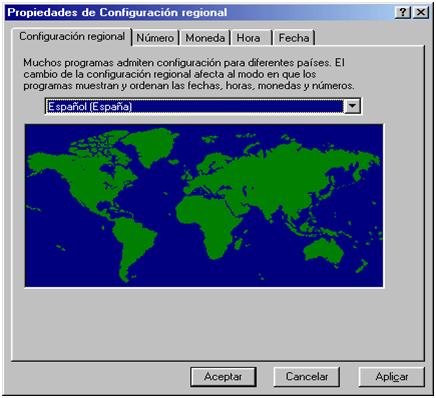This screenshot has width=436, height=398.
Task: Click the dialog title 'Propiedades de Configuración regional'
Action: [117, 13]
